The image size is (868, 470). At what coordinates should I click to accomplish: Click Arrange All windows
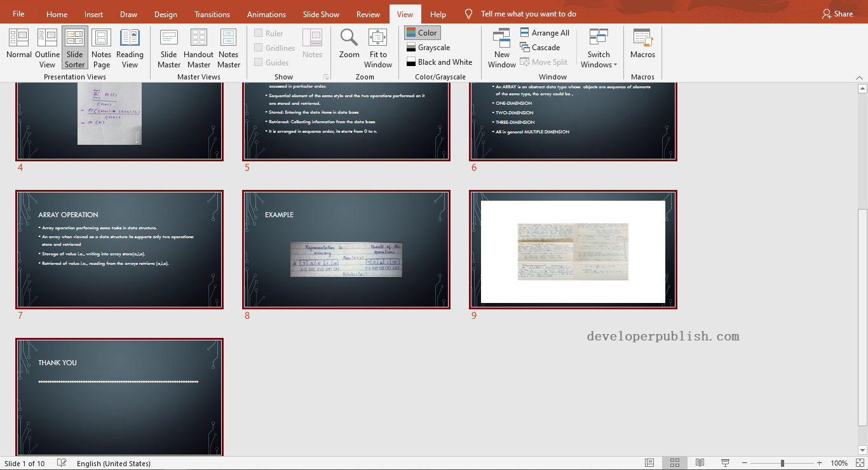[x=545, y=33]
